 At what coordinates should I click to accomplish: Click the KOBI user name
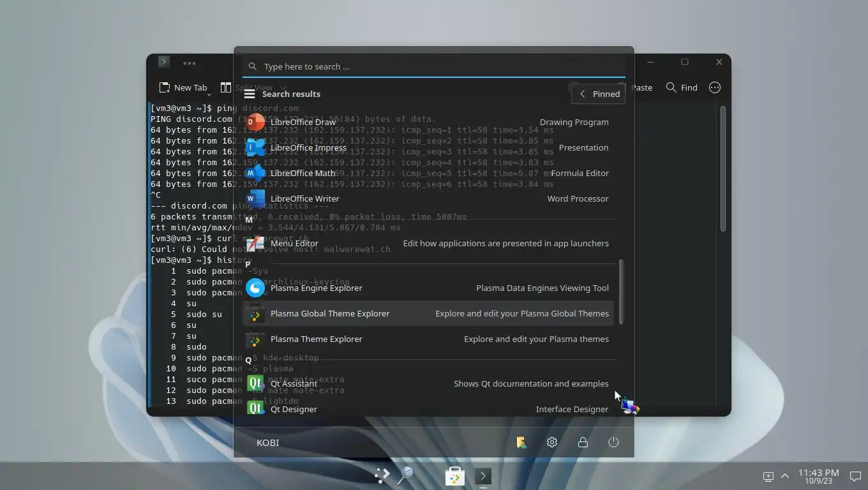coord(267,442)
